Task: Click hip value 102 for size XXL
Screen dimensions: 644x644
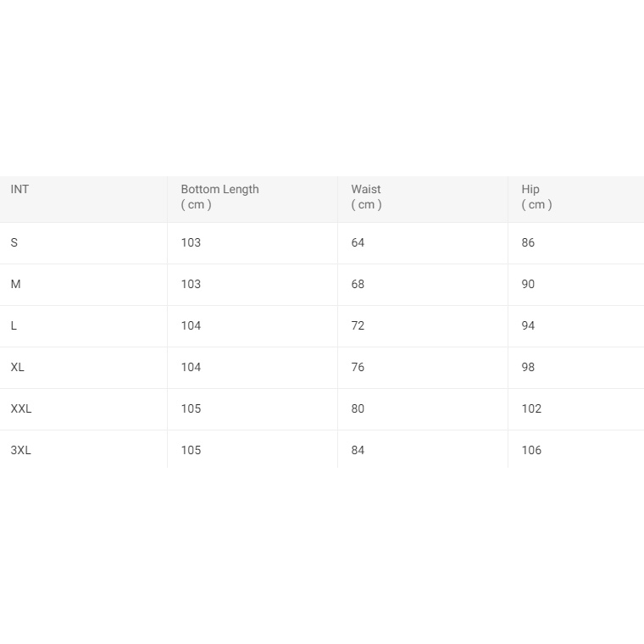Action: click(x=531, y=408)
